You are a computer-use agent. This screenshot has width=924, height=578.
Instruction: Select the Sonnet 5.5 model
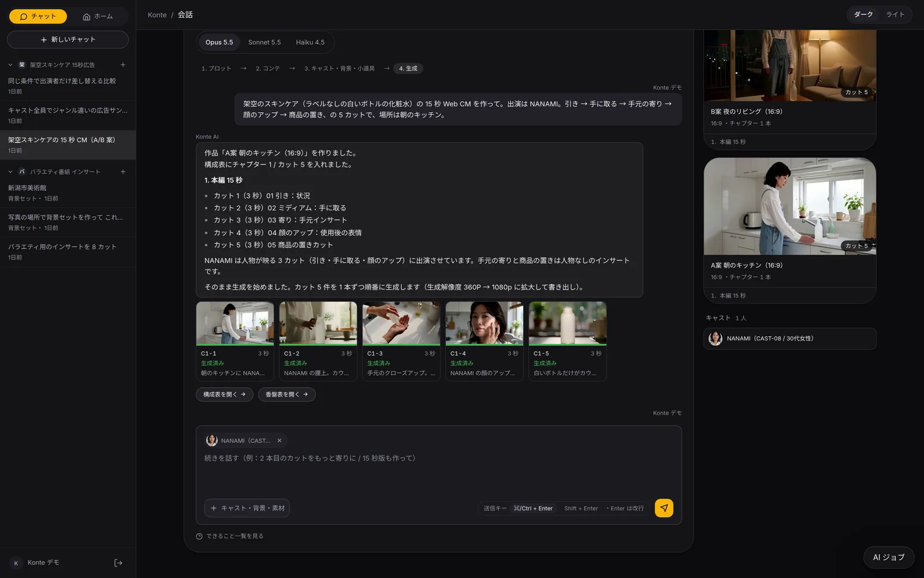pos(264,42)
